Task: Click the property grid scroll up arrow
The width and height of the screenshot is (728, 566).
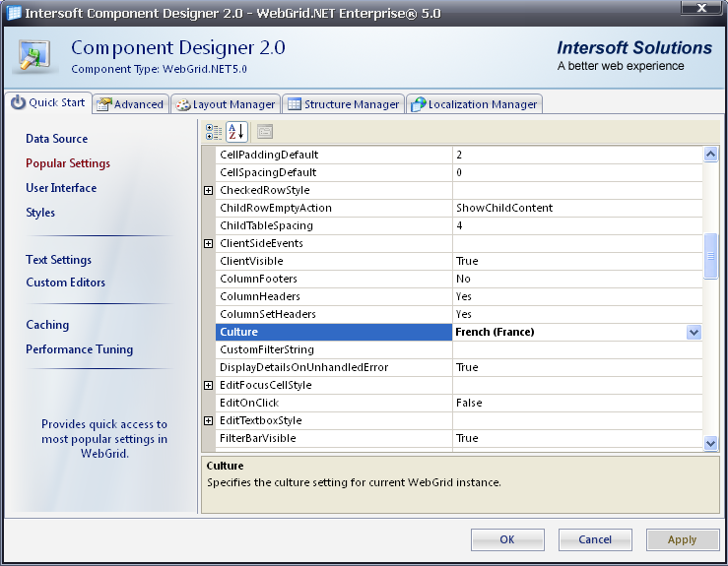Action: click(710, 154)
